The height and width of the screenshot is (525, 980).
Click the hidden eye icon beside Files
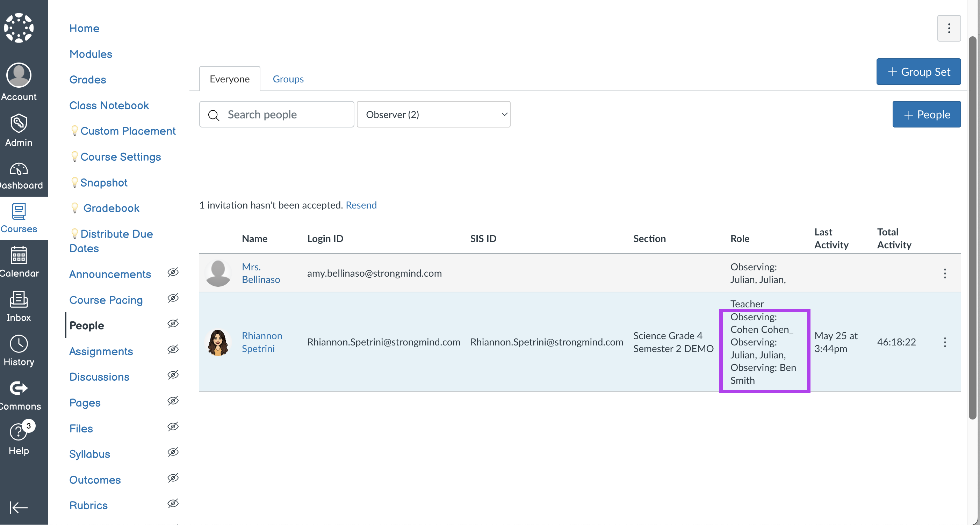(173, 426)
